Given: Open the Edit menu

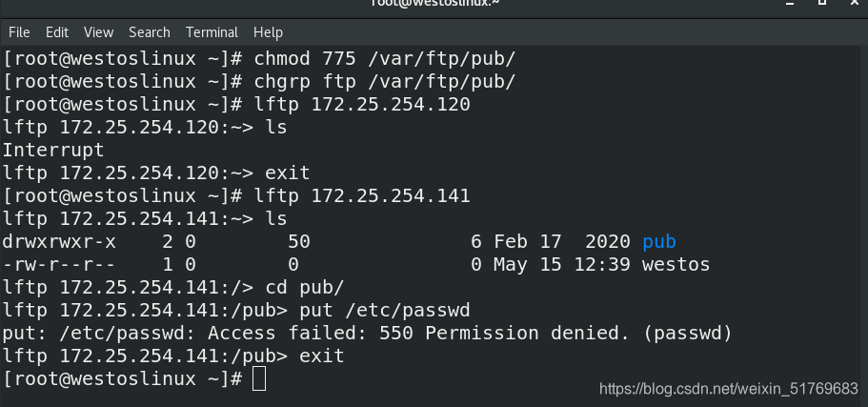Looking at the screenshot, I should 57,32.
